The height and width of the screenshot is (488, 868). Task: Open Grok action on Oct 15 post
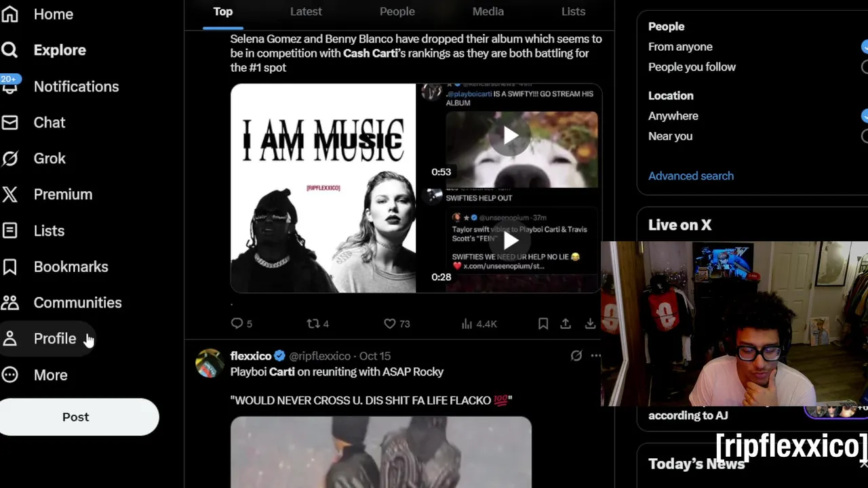point(576,355)
